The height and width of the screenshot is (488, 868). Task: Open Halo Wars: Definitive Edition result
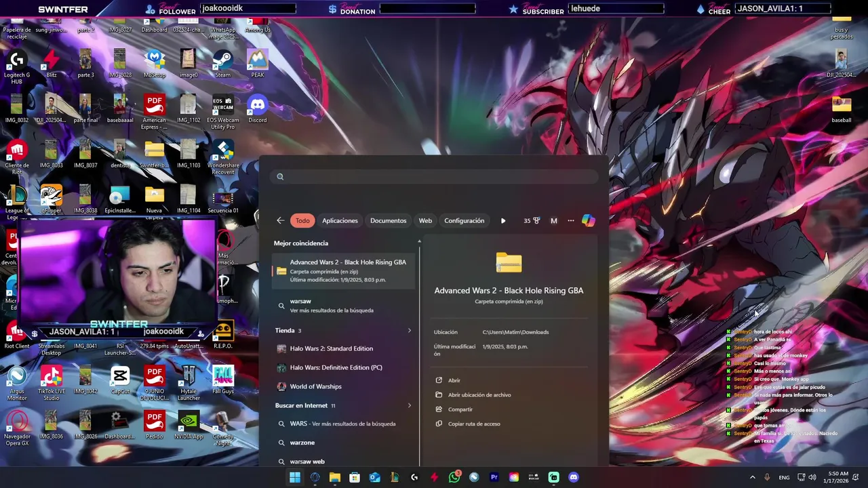[x=343, y=367]
